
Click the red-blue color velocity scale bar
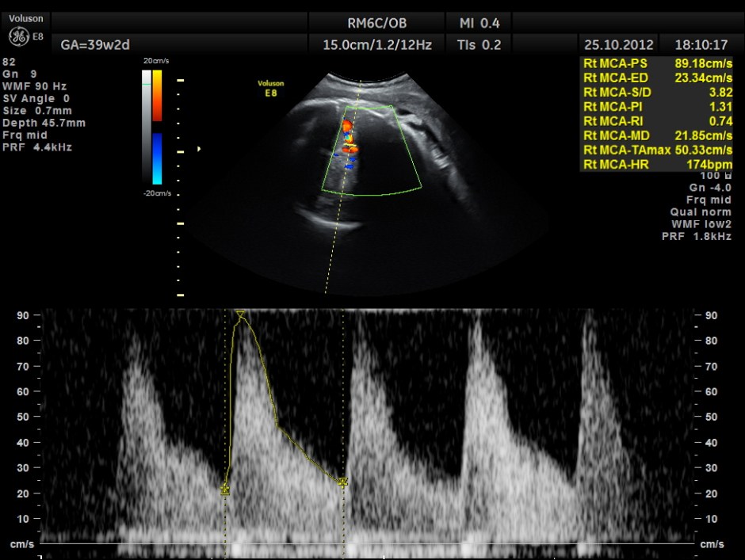click(157, 127)
